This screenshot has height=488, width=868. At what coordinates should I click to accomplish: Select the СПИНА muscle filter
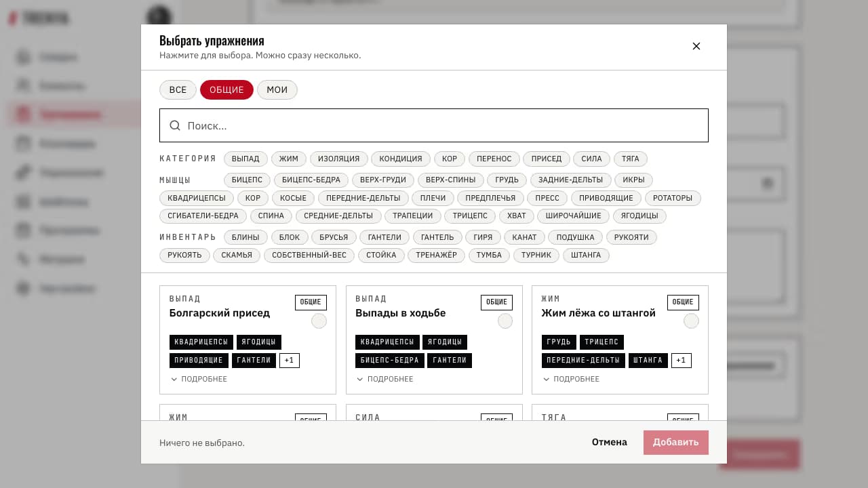[x=271, y=216]
